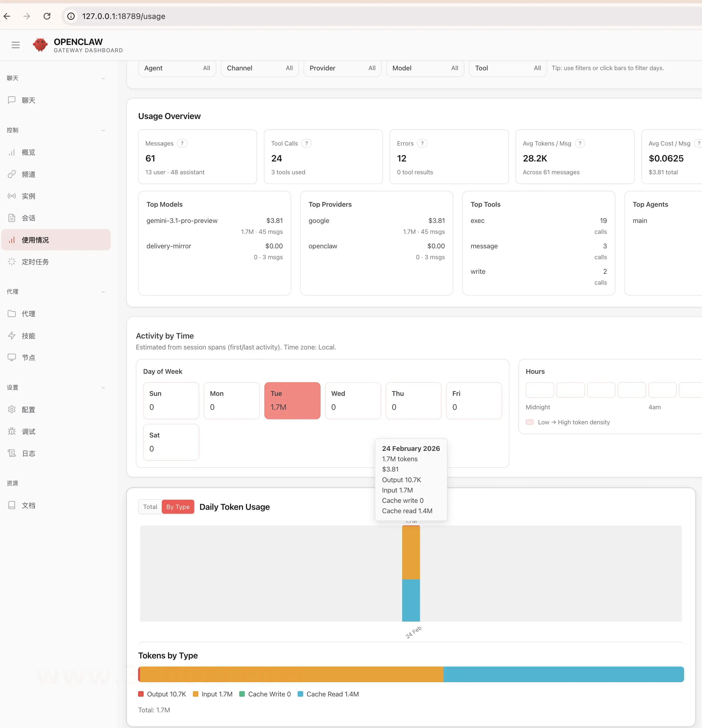Viewport: 702px width, 728px height.
Task: Click the Cache Read legend swatch
Action: pos(301,694)
